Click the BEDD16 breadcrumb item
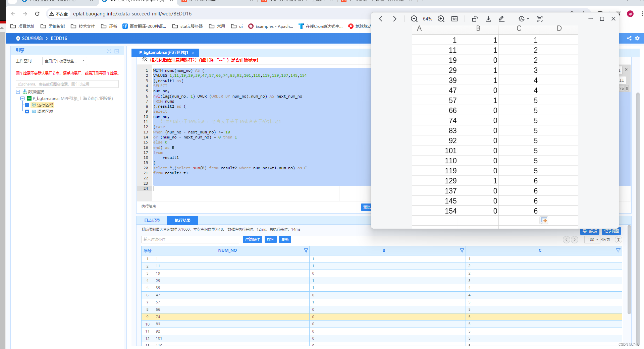 (59, 38)
